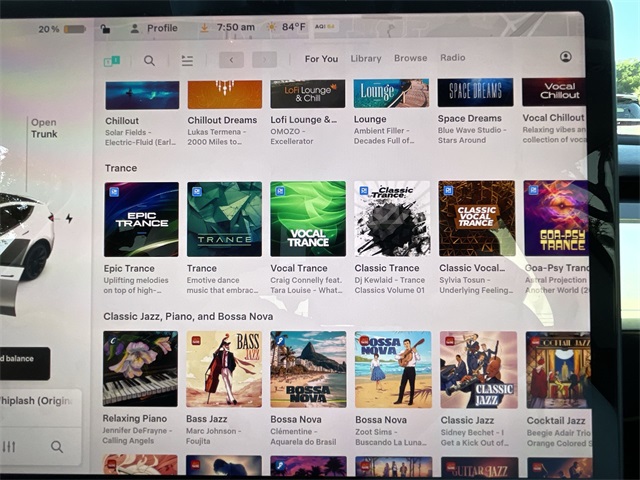
Task: Tap the charging lightning bolt icon
Action: 69,219
